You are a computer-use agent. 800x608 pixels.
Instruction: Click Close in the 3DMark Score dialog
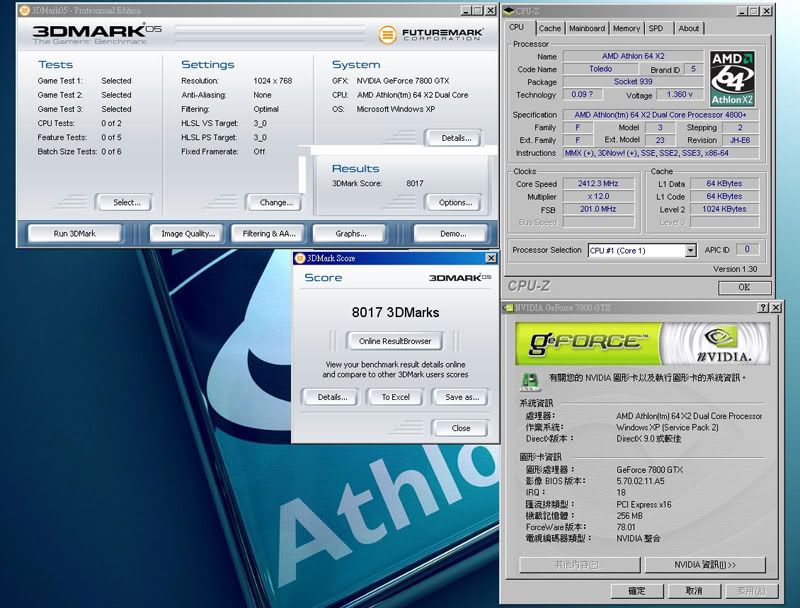[x=460, y=428]
